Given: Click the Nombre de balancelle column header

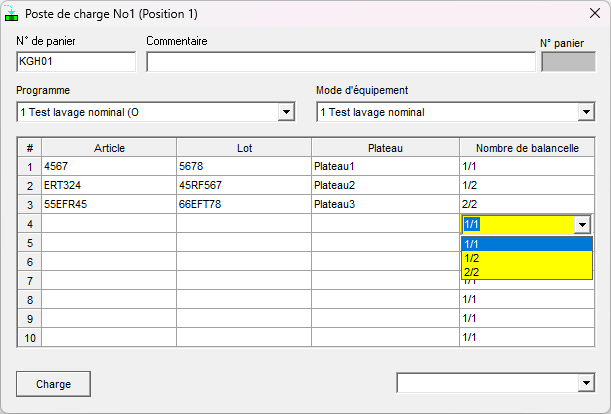Looking at the screenshot, I should [x=527, y=148].
